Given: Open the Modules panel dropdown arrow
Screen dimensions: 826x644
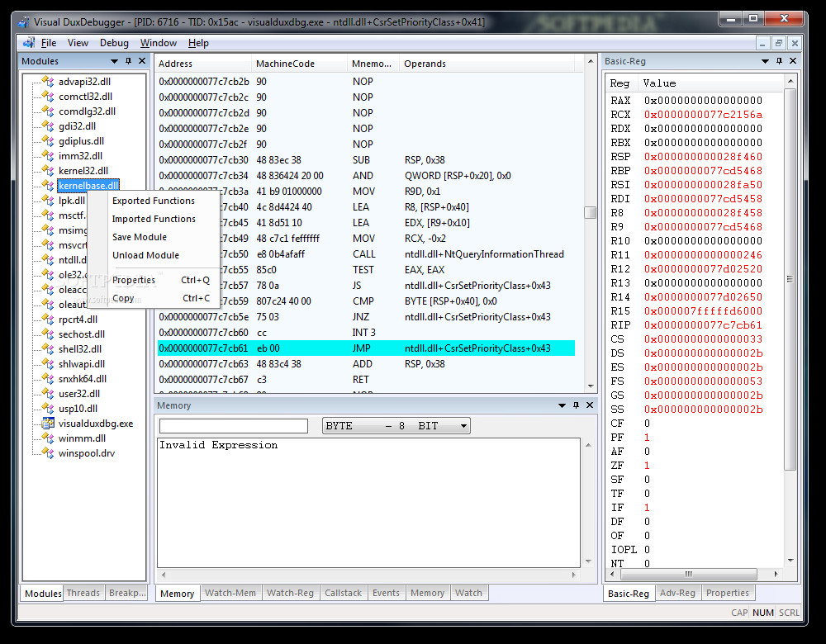Looking at the screenshot, I should tap(114, 61).
